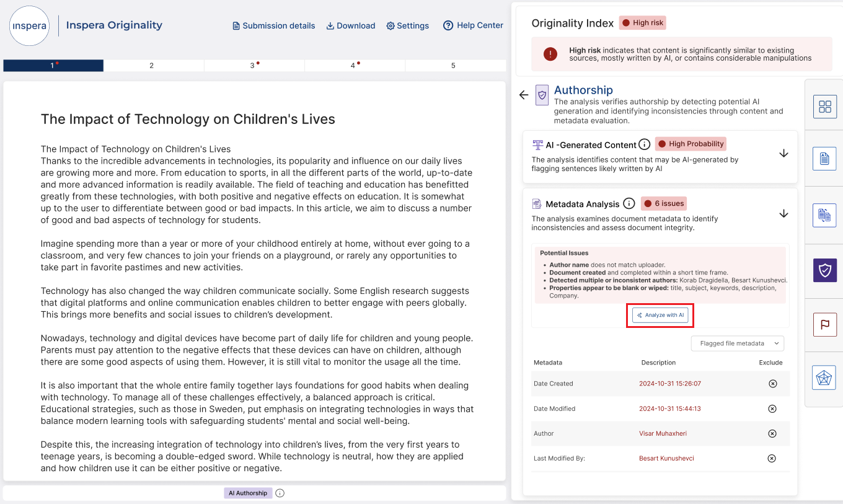Image resolution: width=843 pixels, height=504 pixels.
Task: Open Submission details
Action: click(x=273, y=25)
